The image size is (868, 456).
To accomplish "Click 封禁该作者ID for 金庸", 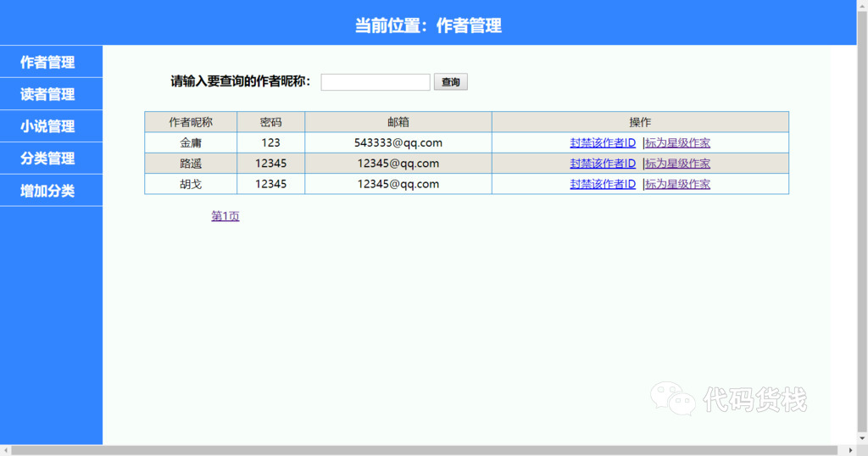I will coord(603,142).
